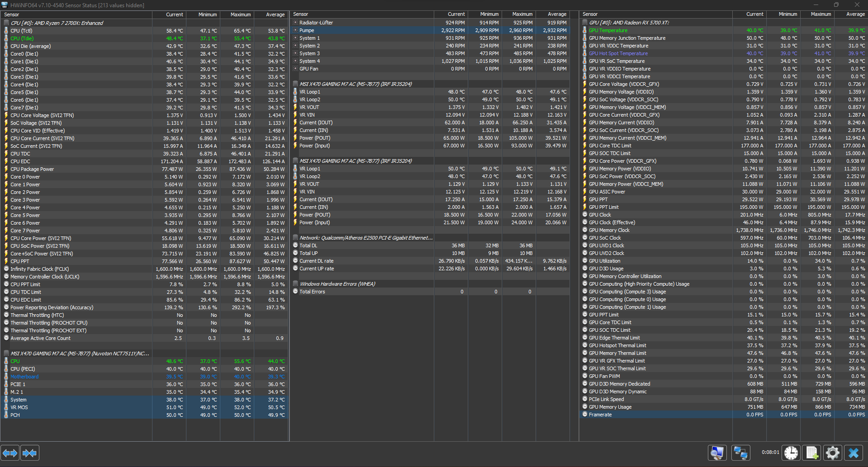Select the Current DL rate row
The width and height of the screenshot is (868, 467).
coord(430,261)
